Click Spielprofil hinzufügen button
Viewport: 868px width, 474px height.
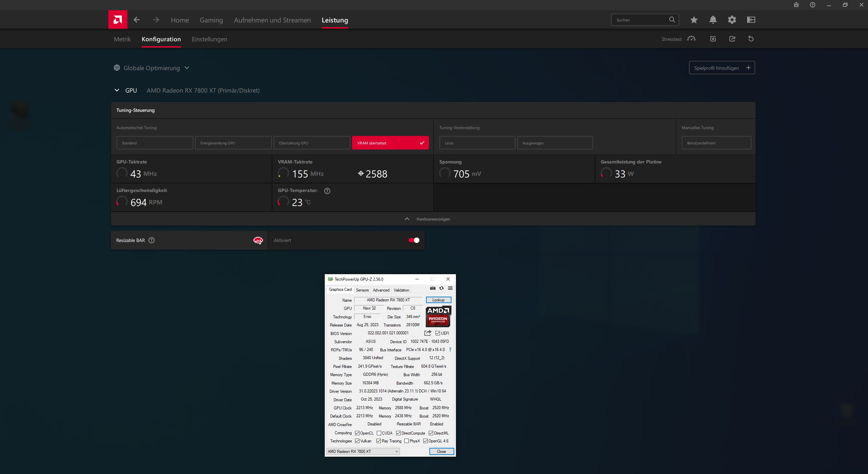coord(722,68)
